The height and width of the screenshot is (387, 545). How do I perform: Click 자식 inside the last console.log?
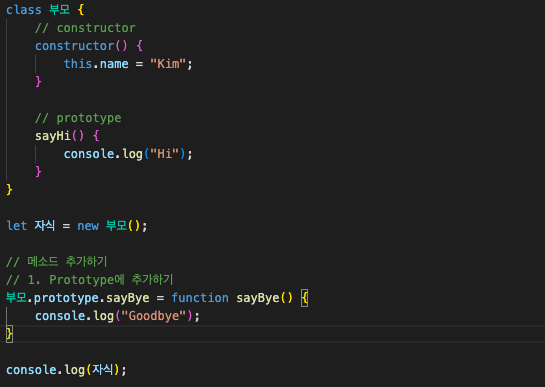click(x=103, y=369)
